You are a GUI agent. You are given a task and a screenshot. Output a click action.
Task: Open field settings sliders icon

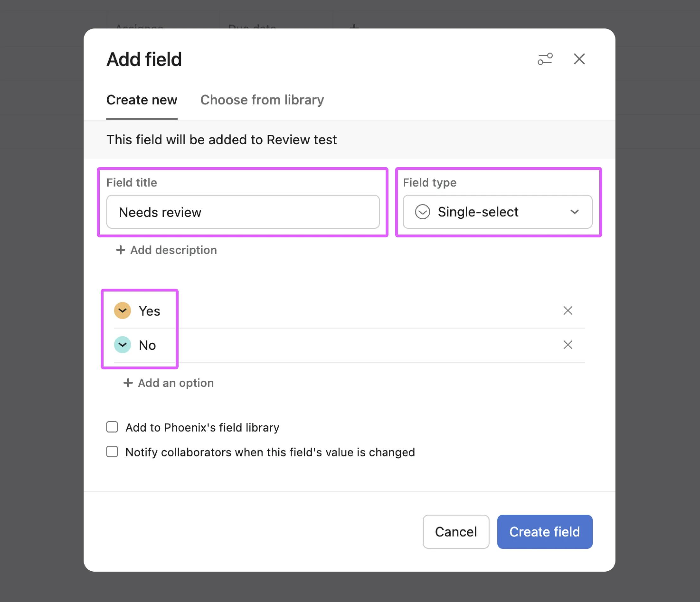(545, 59)
